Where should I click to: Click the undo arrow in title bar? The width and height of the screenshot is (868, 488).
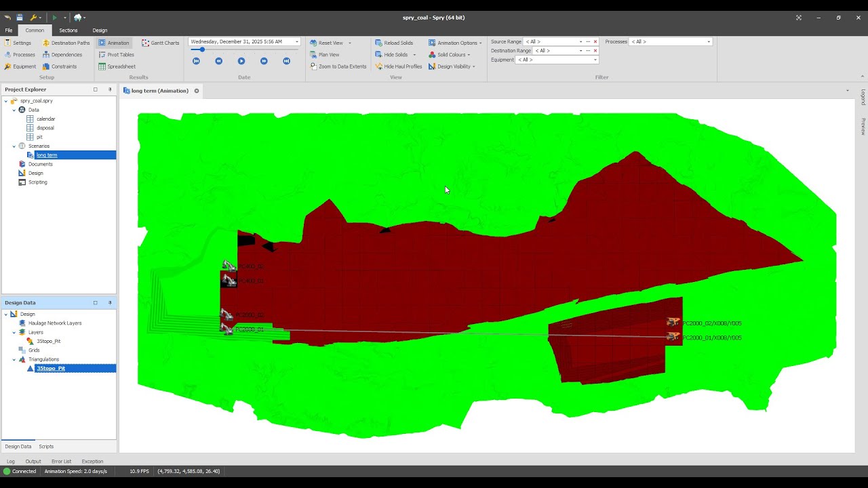[x=7, y=18]
